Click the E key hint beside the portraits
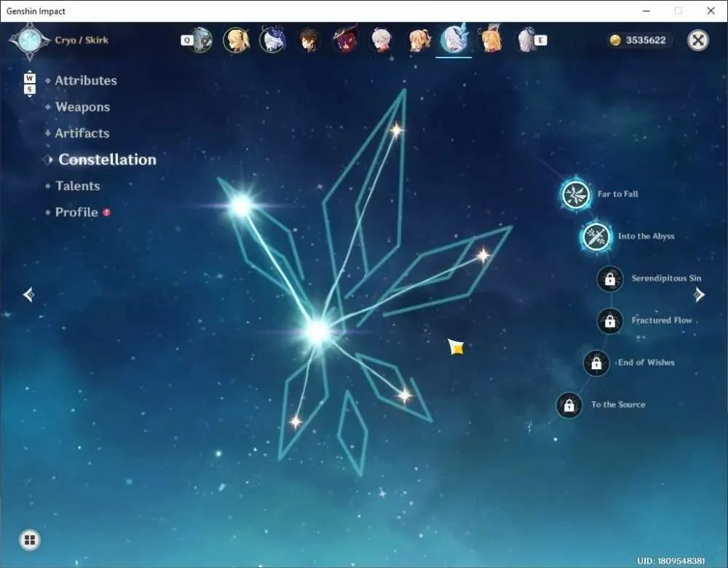 pos(540,40)
